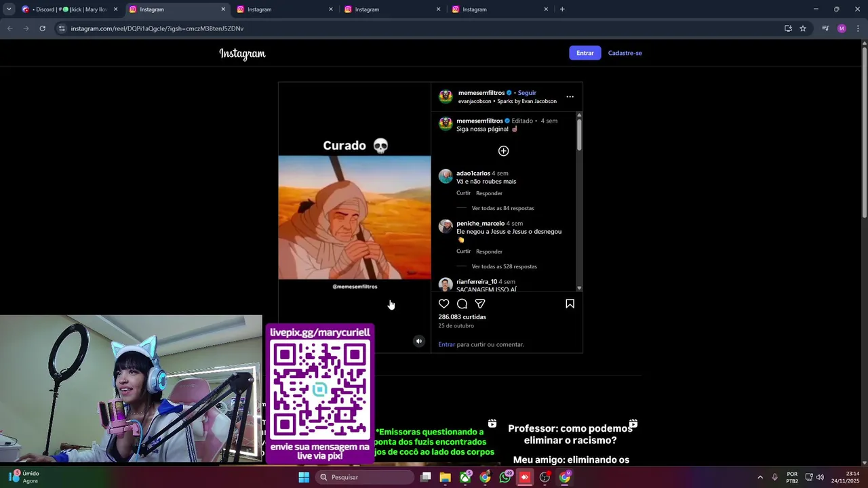The width and height of the screenshot is (868, 488).
Task: Open peniche_marcelo profile avatar
Action: [446, 226]
